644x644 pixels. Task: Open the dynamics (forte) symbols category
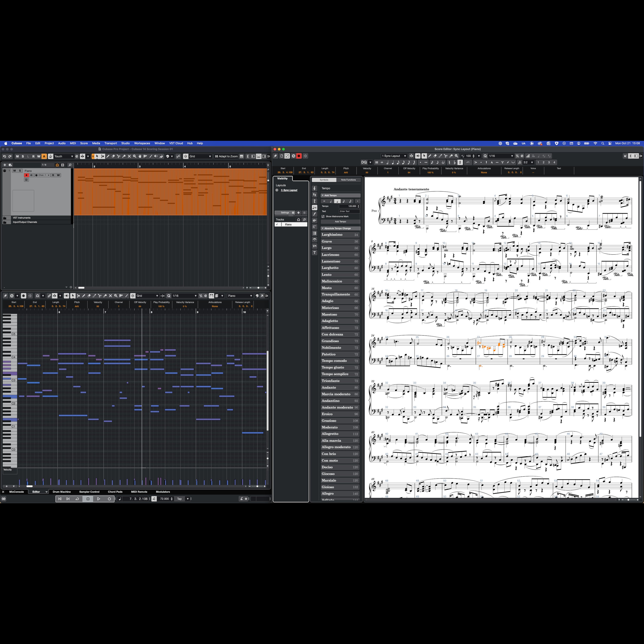tap(314, 214)
